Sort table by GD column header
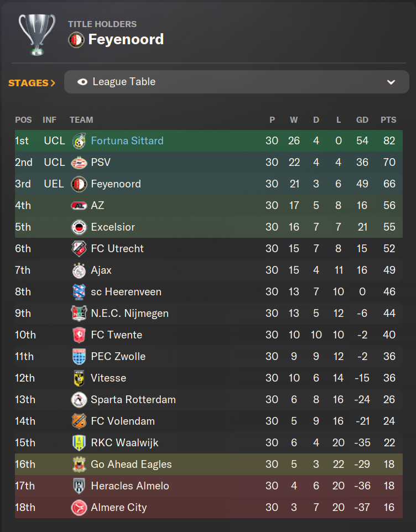 (362, 120)
